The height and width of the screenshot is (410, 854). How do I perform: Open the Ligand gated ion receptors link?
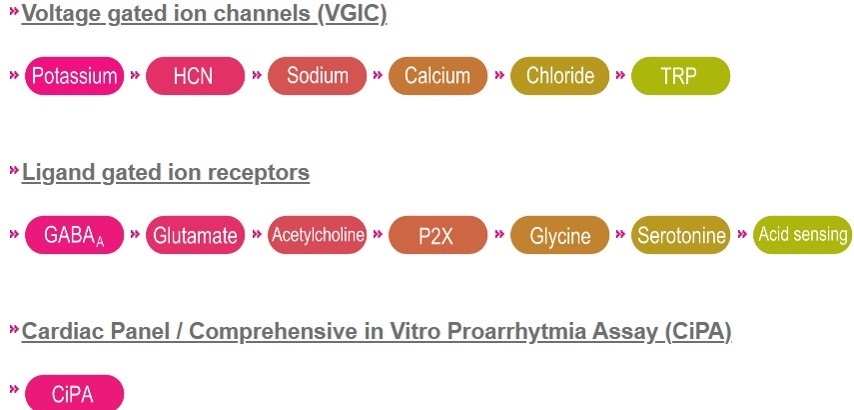166,173
